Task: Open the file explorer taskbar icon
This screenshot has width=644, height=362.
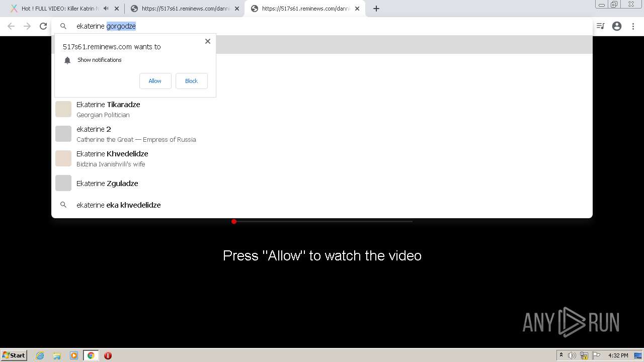Action: click(x=57, y=355)
